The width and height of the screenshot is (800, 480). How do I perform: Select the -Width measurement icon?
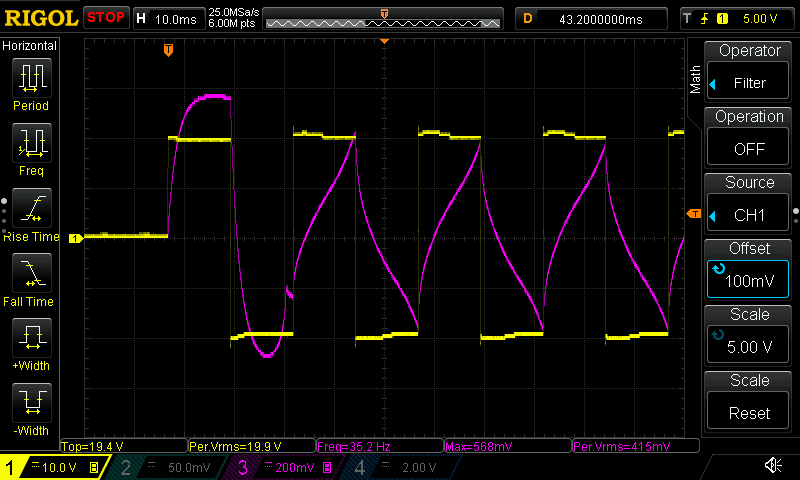32,402
